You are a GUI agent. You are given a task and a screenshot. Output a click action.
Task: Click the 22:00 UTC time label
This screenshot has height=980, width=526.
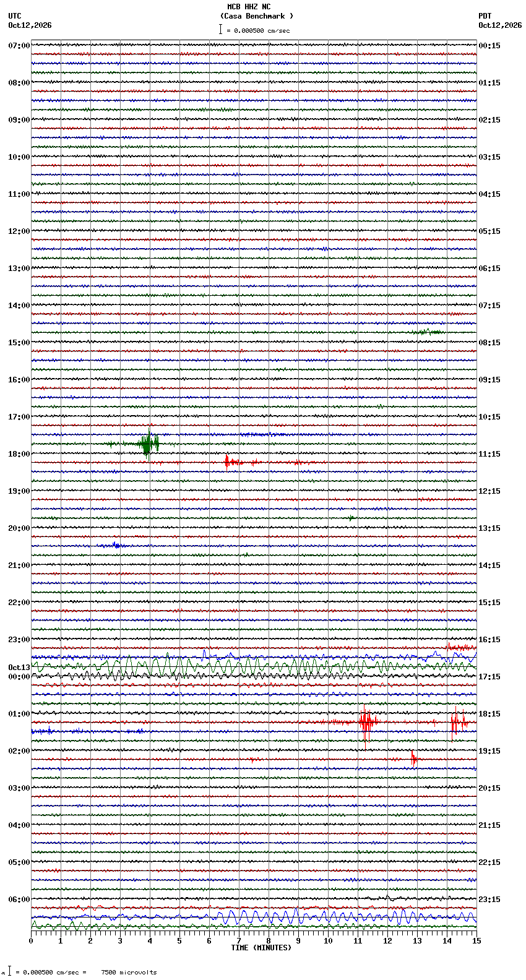point(19,603)
